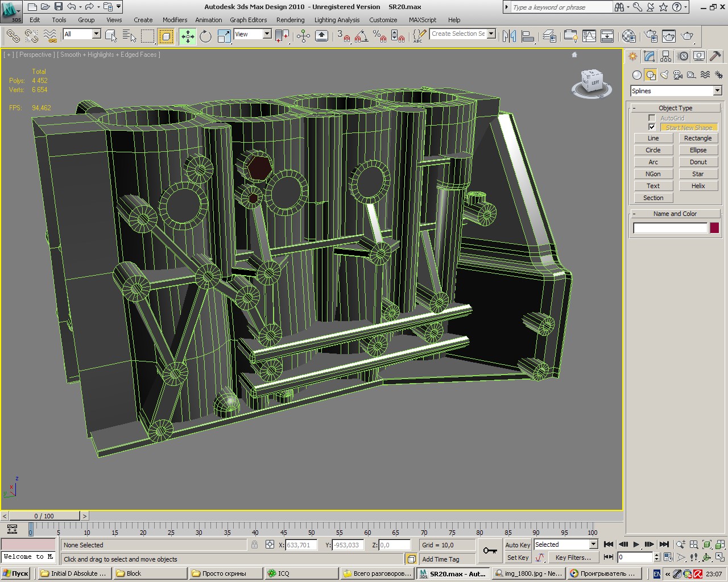Image resolution: width=728 pixels, height=582 pixels.
Task: Open Select by Name list tool
Action: (129, 36)
